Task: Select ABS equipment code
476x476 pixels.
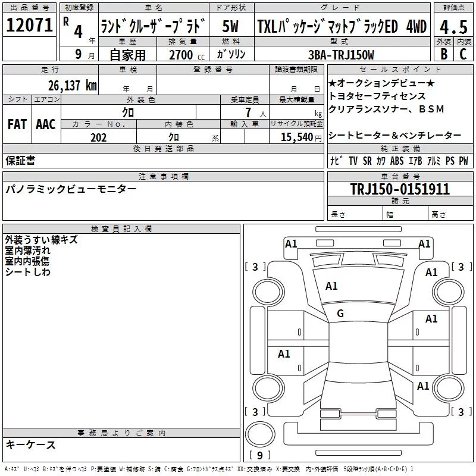Action: pos(397,161)
